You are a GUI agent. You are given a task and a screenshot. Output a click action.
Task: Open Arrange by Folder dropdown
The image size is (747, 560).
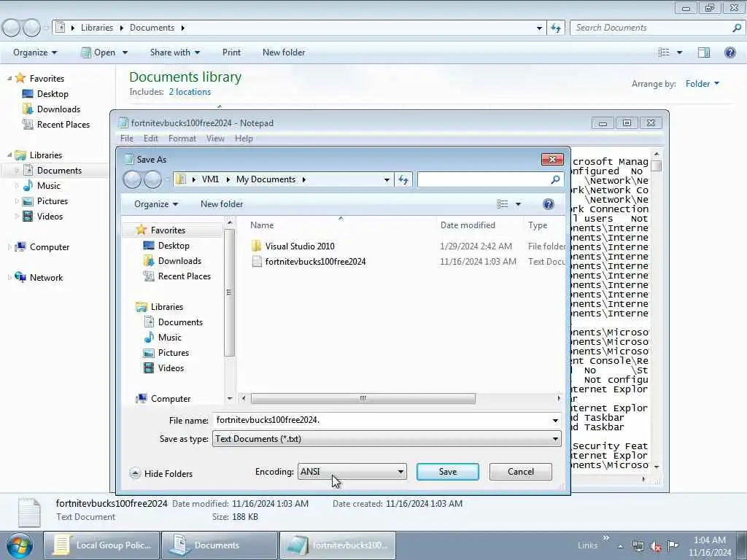703,84
